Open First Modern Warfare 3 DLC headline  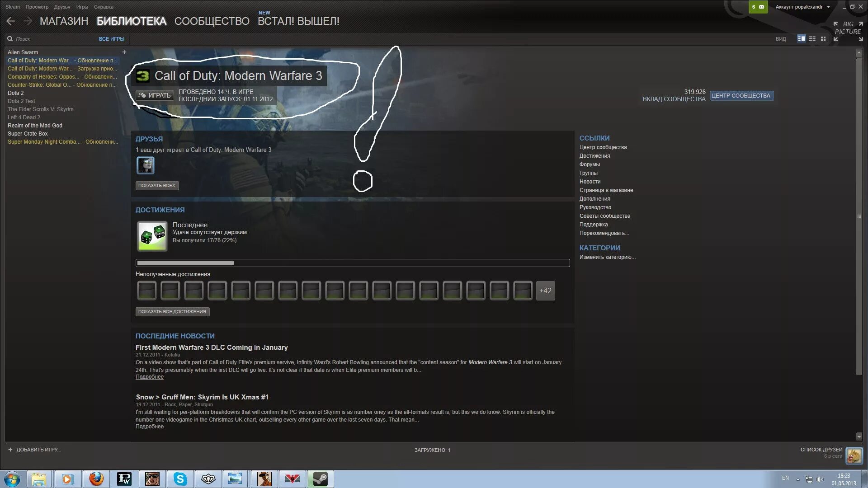click(x=212, y=347)
